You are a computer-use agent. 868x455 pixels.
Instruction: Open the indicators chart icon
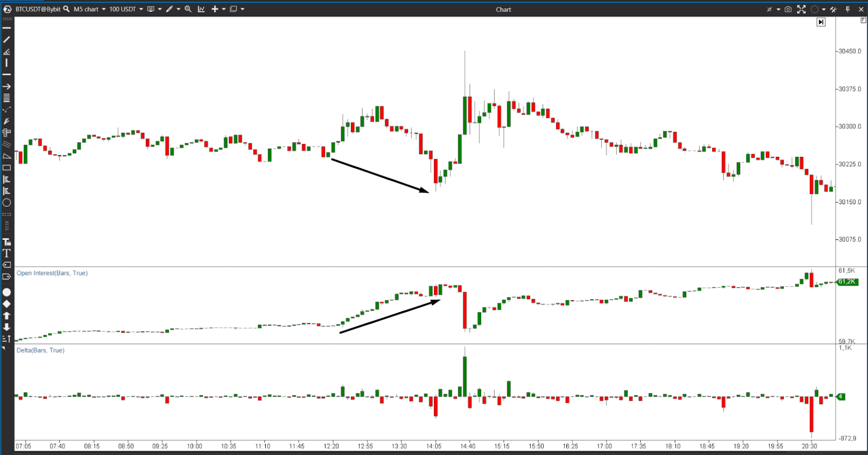pos(201,9)
